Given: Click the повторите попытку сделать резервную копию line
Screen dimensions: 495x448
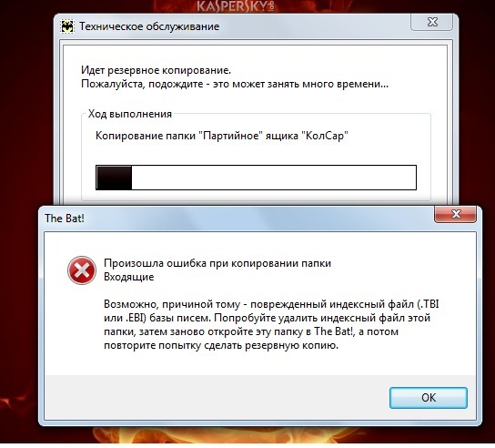Looking at the screenshot, I should tap(221, 345).
